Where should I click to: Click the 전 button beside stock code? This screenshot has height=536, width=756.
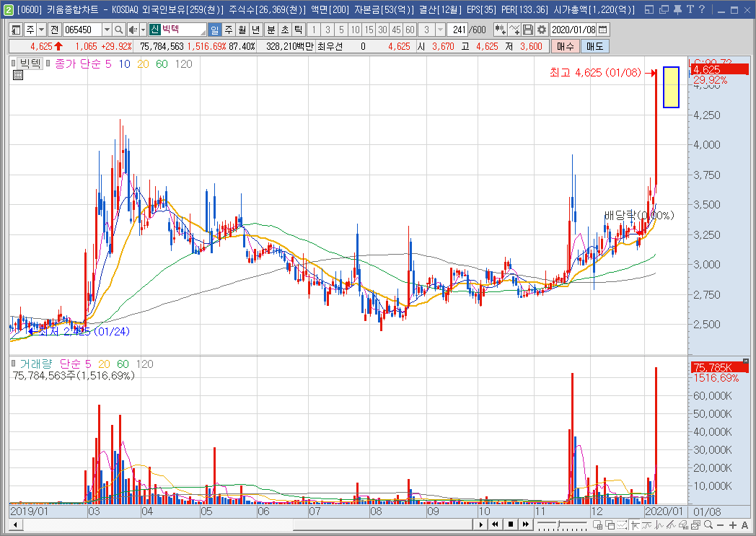click(55, 30)
